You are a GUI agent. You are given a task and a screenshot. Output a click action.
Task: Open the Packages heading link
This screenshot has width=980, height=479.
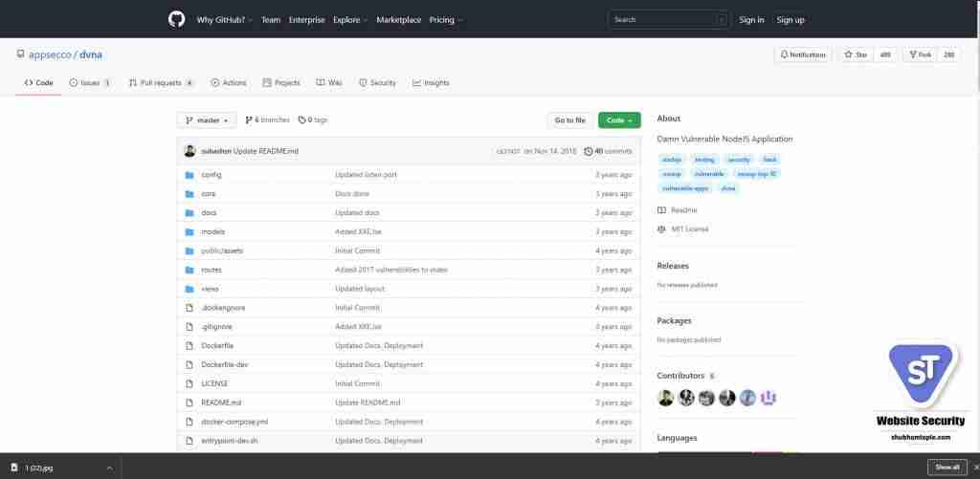[x=674, y=320]
